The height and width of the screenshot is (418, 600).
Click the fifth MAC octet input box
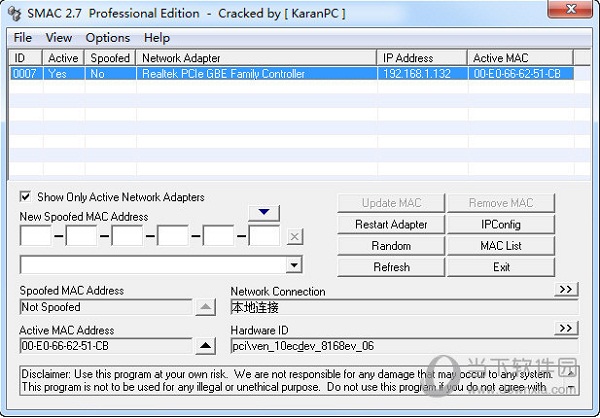pos(218,235)
